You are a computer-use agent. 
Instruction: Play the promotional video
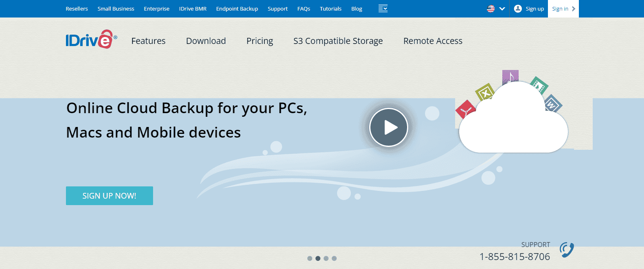(x=389, y=127)
